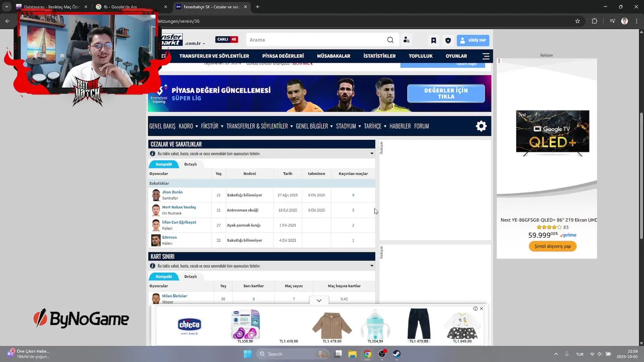Open the hamburger menu in navigation bar
Image resolution: width=644 pixels, height=362 pixels.
click(x=486, y=56)
